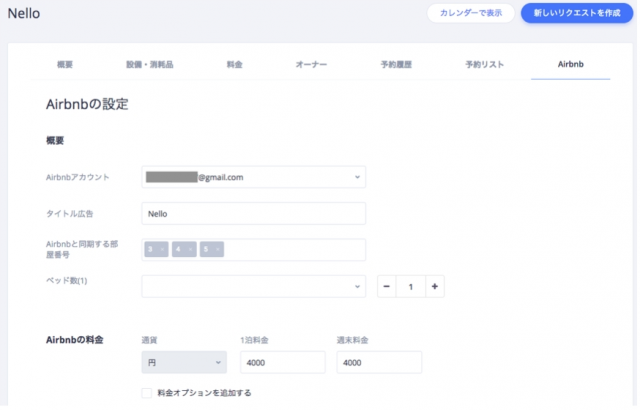The height and width of the screenshot is (410, 640).
Task: Select the Airbnb tab
Action: click(x=571, y=64)
